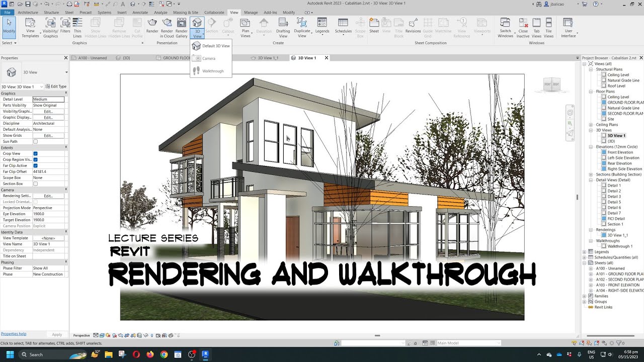Enable the Section Box checkbox

coord(35,184)
